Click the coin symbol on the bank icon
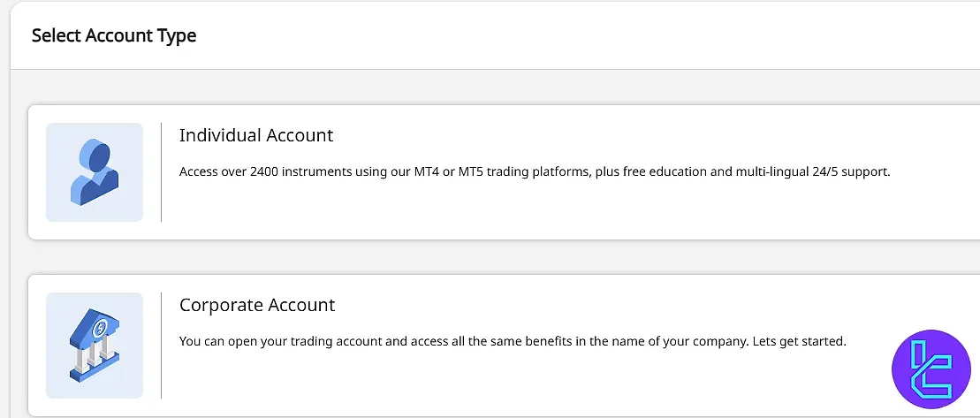 click(x=102, y=328)
